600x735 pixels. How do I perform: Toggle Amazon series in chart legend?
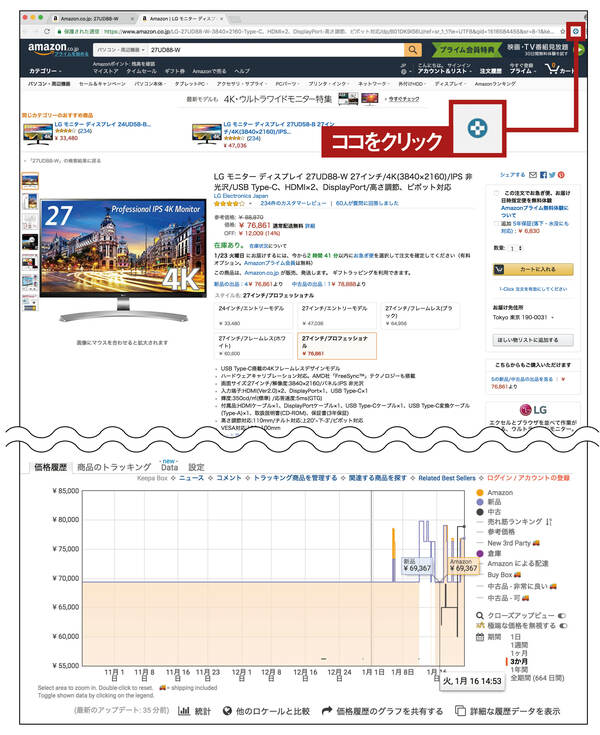point(495,493)
